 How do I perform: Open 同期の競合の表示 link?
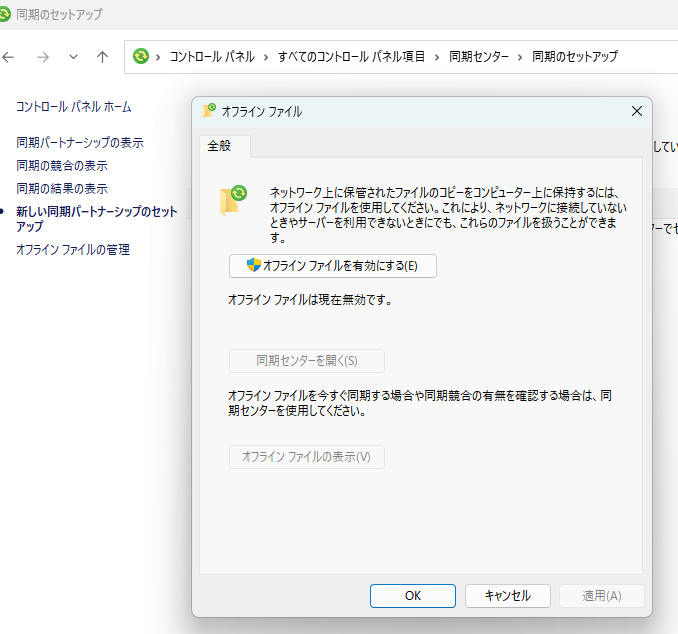(x=62, y=165)
